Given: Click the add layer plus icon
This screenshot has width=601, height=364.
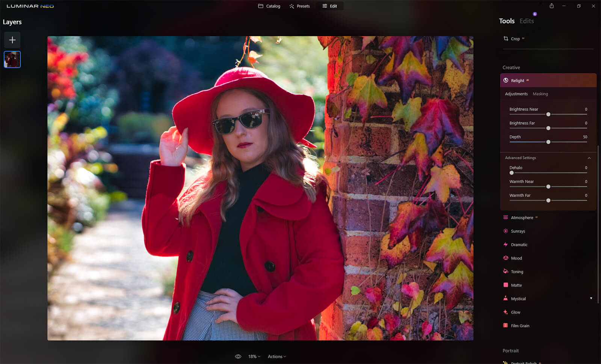Looking at the screenshot, I should 12,40.
